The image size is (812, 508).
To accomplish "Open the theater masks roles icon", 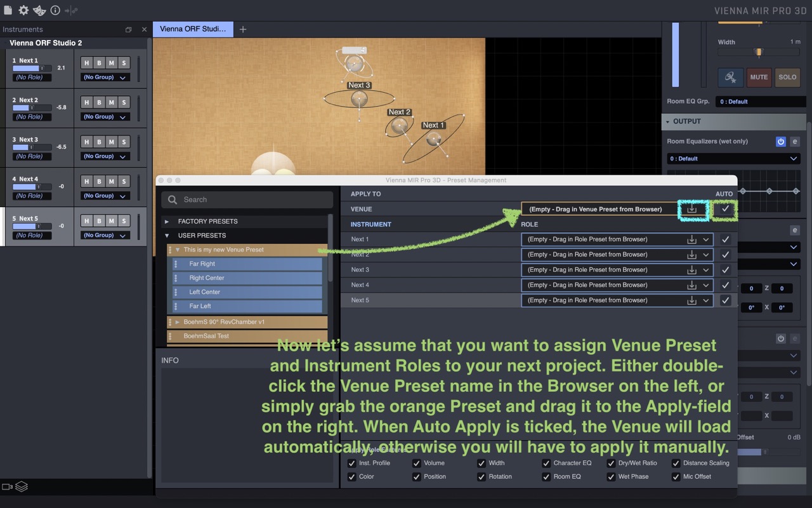I will click(39, 10).
